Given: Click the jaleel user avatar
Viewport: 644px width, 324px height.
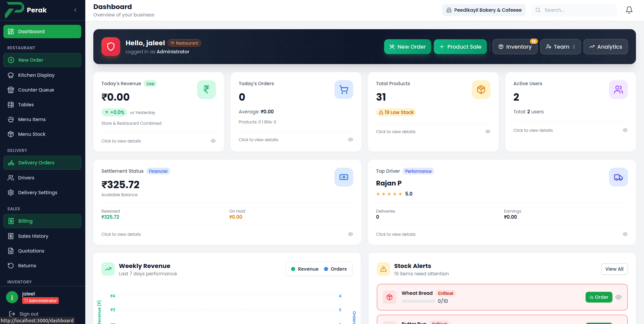Looking at the screenshot, I should pos(12,297).
